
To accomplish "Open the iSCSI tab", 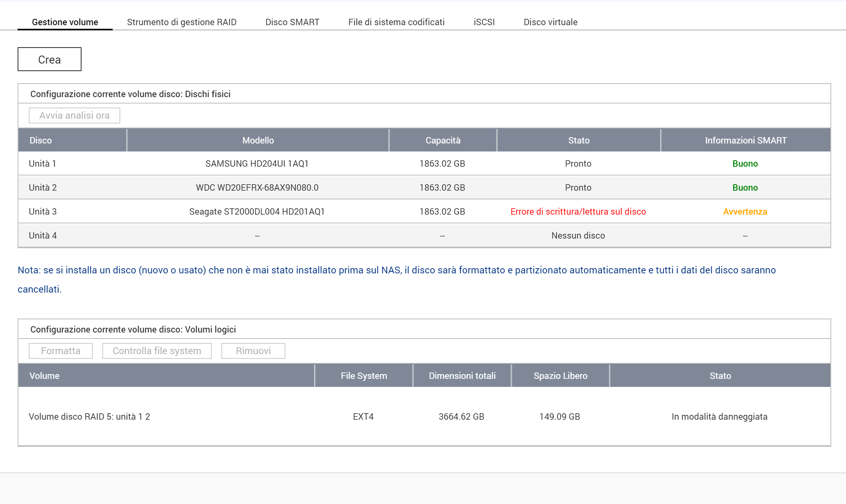I will coord(484,22).
